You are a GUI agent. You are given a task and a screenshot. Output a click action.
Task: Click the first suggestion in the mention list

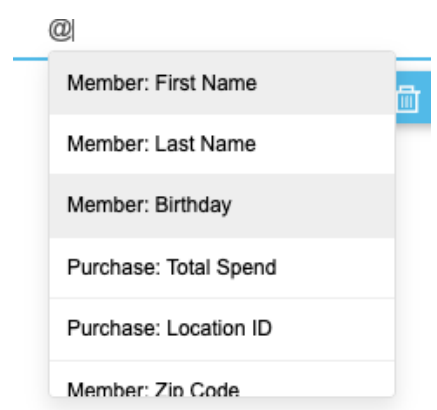222,83
